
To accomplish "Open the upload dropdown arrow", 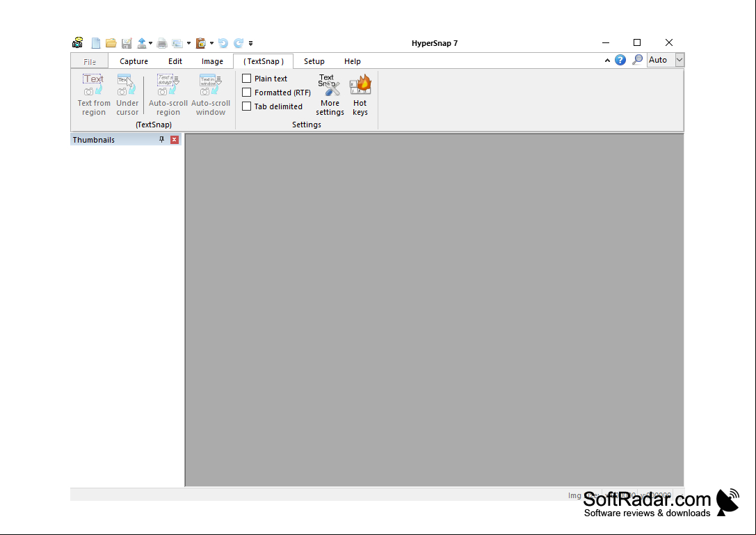I will click(150, 43).
